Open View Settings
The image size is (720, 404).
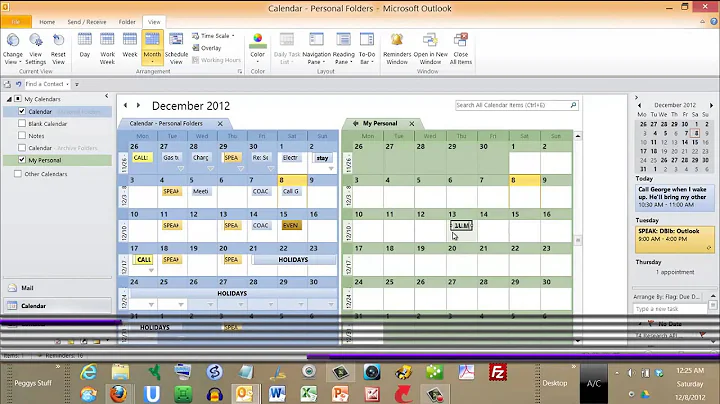click(x=35, y=49)
